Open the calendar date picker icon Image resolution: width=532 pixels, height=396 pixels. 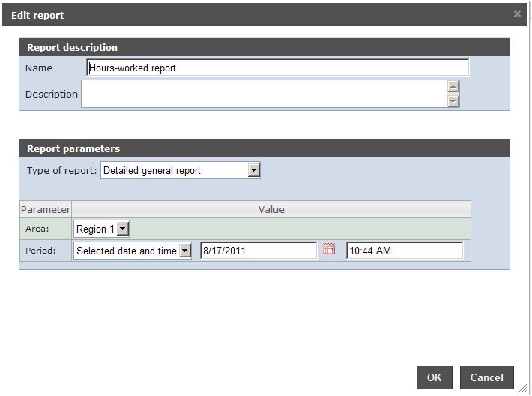(x=329, y=249)
